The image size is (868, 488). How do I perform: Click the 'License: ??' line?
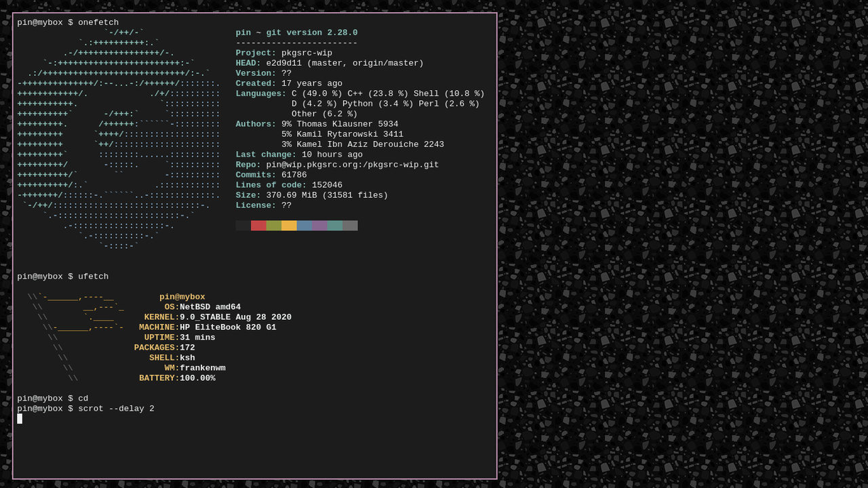pyautogui.click(x=264, y=205)
